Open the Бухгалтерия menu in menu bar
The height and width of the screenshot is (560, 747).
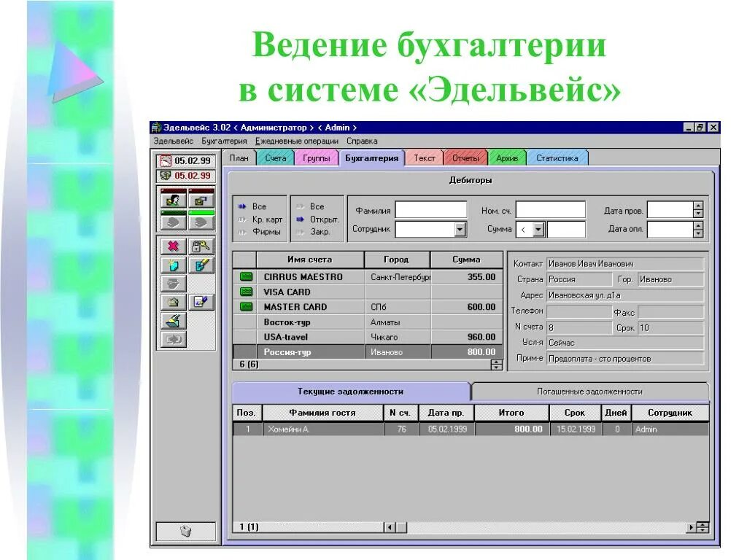[224, 141]
